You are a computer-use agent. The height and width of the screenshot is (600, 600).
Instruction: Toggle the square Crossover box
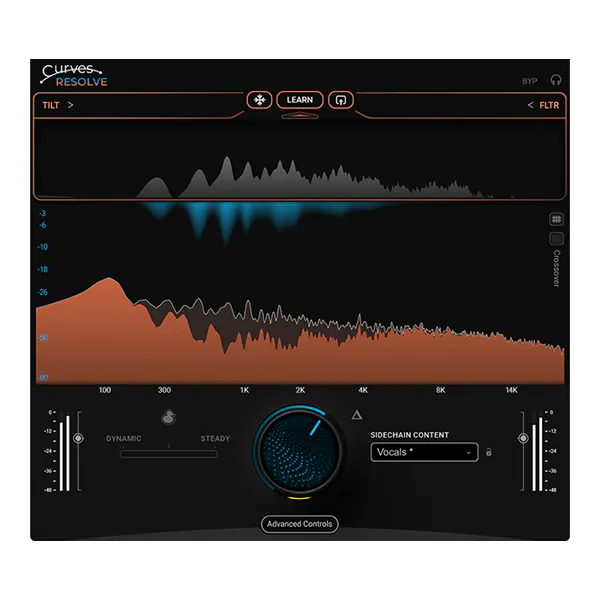556,239
